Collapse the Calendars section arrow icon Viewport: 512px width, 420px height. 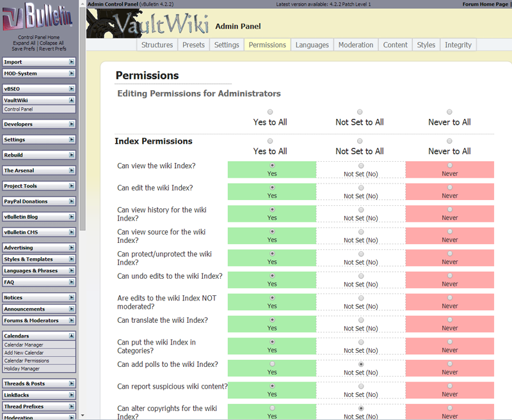coord(72,336)
